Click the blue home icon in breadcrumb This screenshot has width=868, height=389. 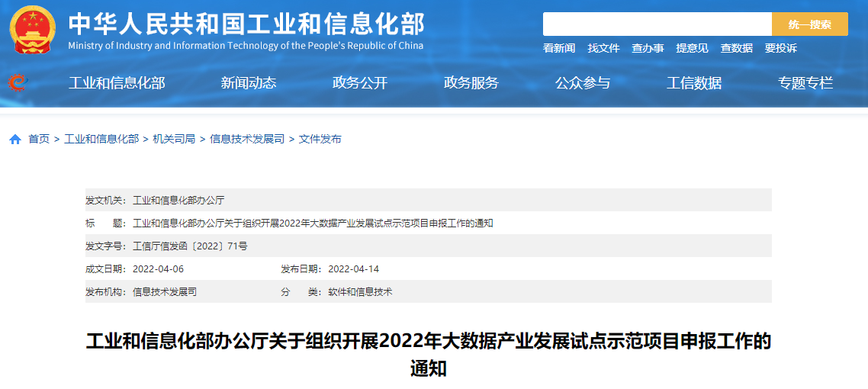(x=15, y=140)
